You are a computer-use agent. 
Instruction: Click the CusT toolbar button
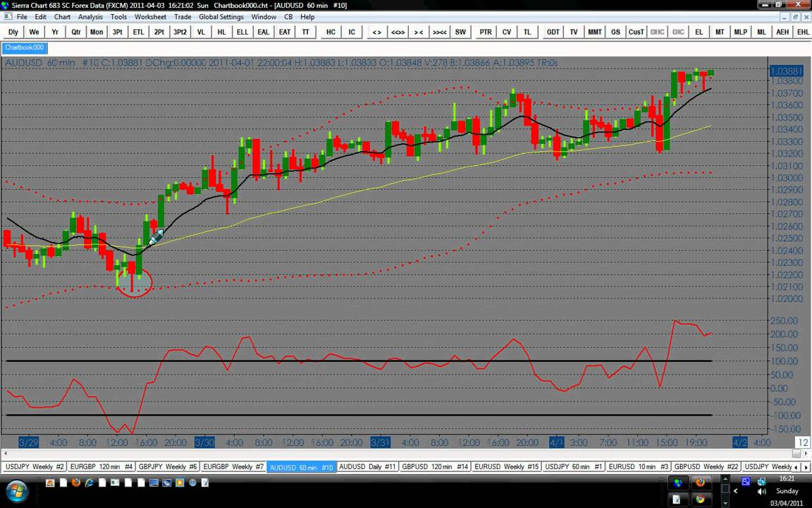click(x=636, y=32)
